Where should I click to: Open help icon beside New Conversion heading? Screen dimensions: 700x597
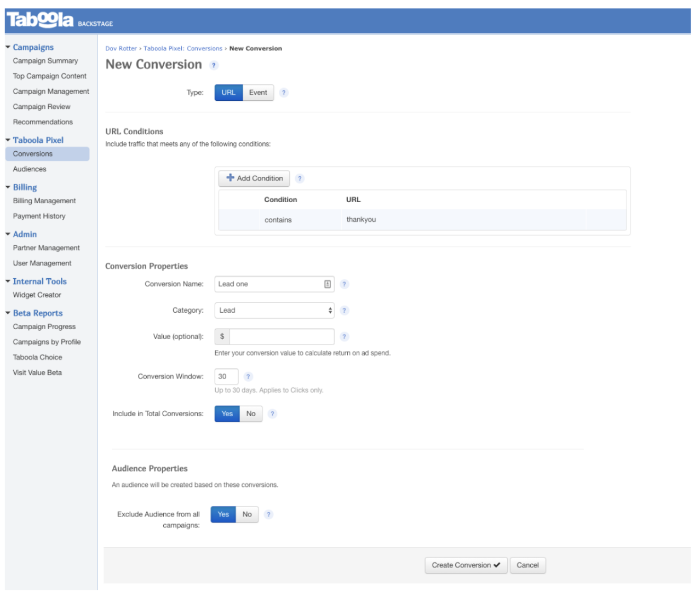(214, 65)
